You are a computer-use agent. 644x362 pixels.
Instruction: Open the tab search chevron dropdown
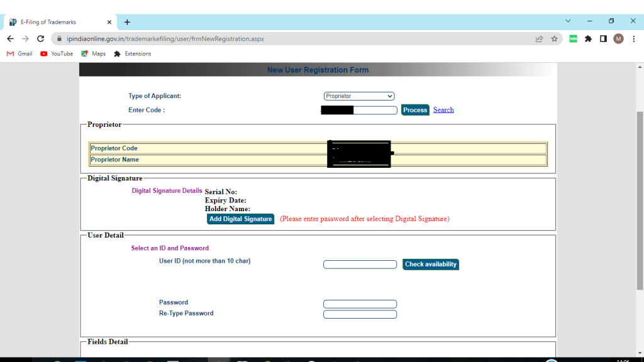568,21
